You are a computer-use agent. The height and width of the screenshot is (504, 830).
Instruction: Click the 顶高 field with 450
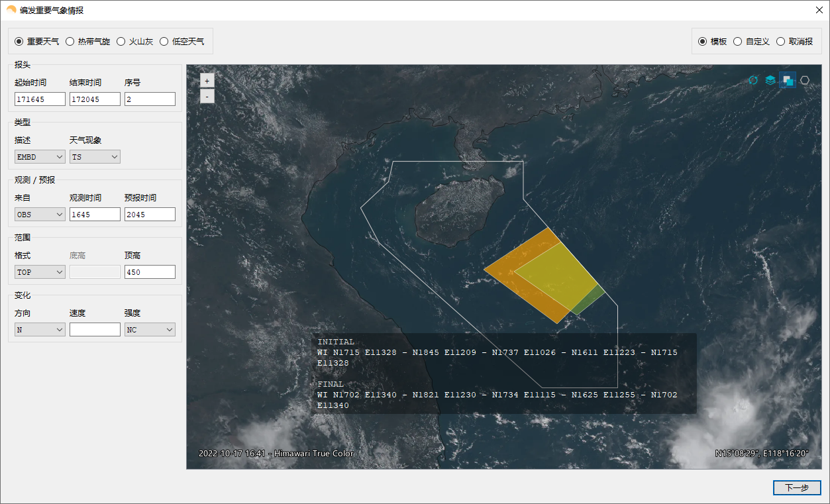pos(150,272)
